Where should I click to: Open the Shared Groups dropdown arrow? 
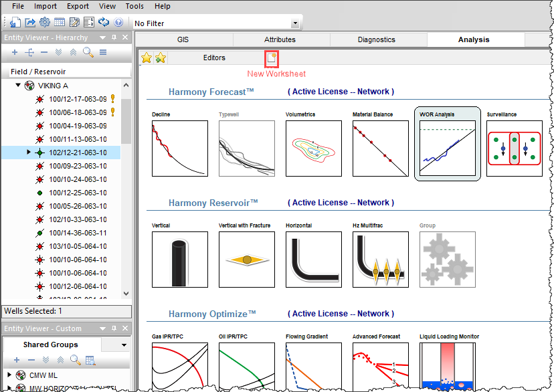coord(124,345)
